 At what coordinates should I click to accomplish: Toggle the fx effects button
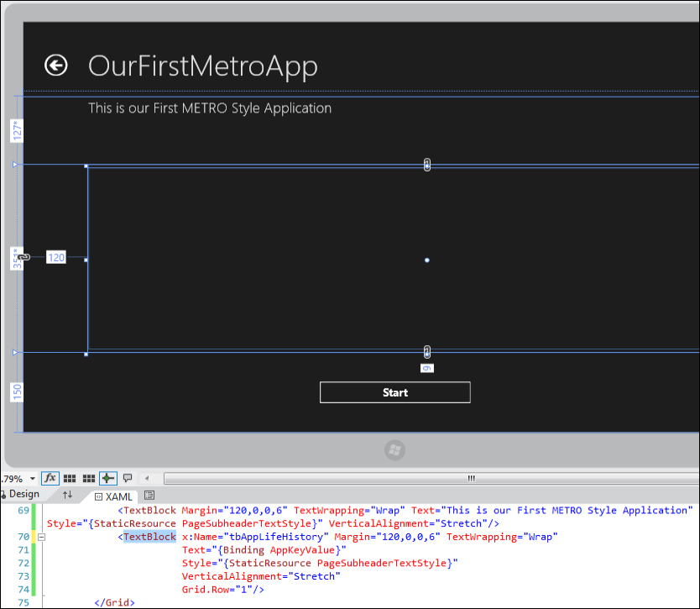pos(50,478)
